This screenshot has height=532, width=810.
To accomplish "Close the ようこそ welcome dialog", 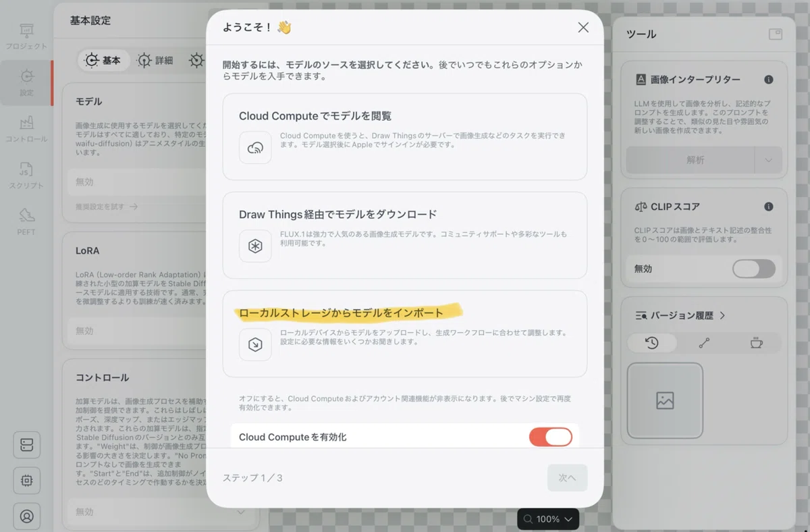I will [x=583, y=28].
